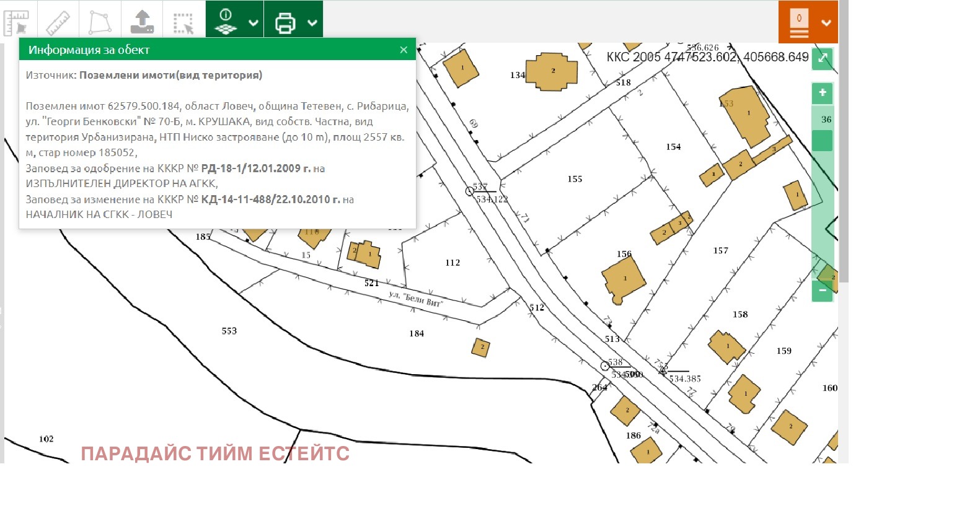Click the upload file icon
Screen dimensions: 980x516
pyautogui.click(x=142, y=22)
